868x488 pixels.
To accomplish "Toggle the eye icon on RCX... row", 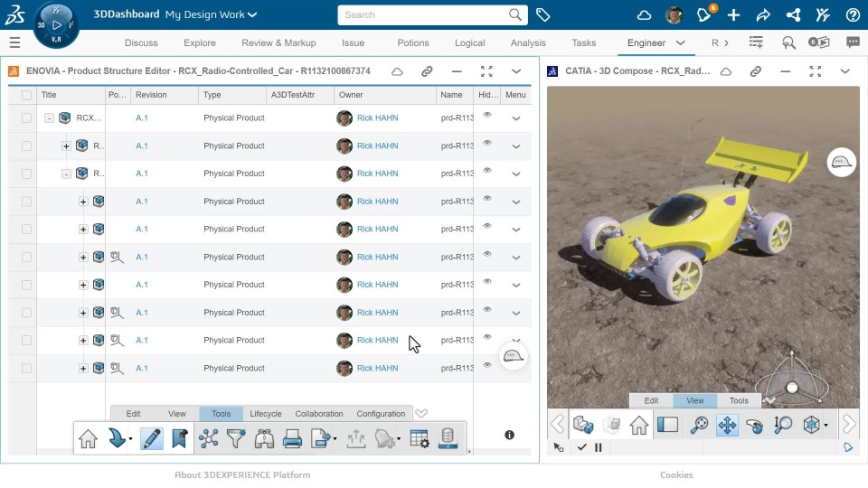I will (x=487, y=115).
